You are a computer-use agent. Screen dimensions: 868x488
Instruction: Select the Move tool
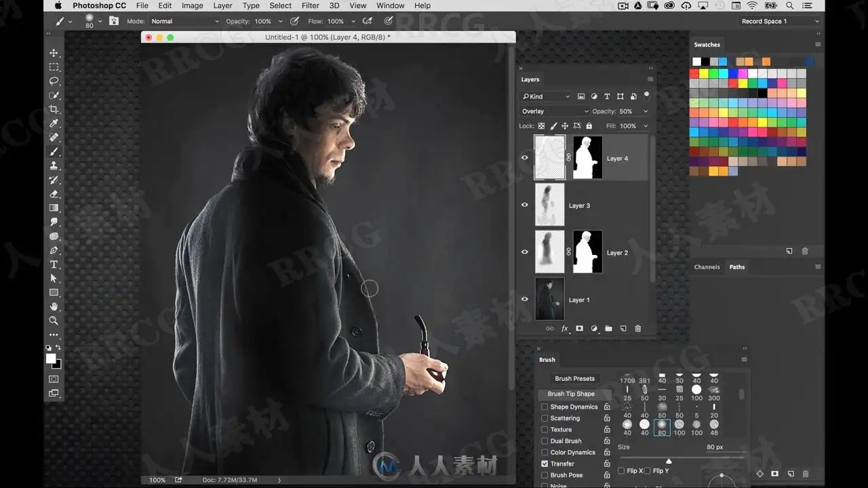click(54, 53)
